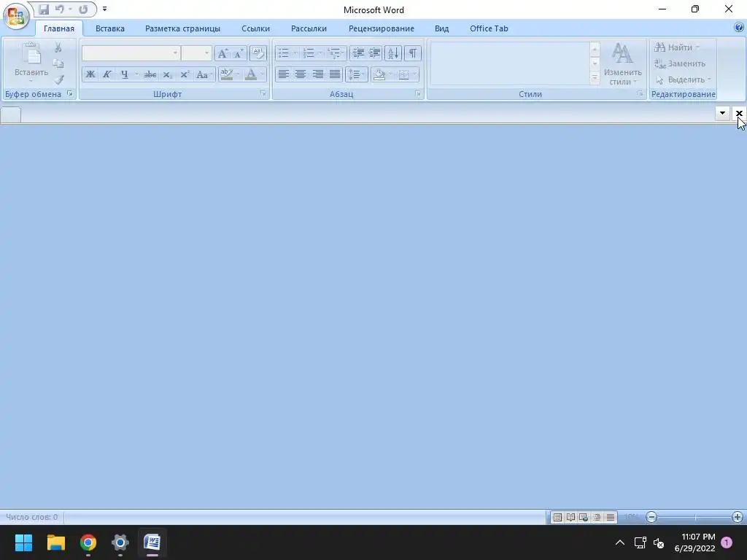Toggle italic formatting (К)
This screenshot has width=747, height=560.
coord(107,74)
